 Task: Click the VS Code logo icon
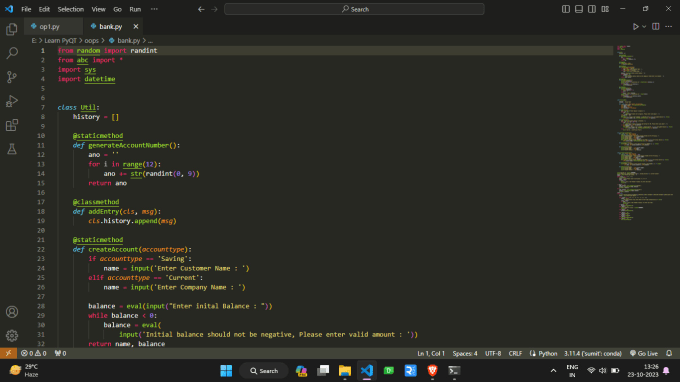click(x=9, y=9)
